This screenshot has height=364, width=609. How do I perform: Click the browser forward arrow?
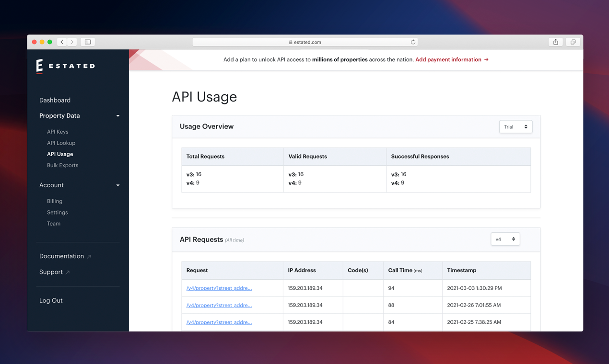[72, 42]
